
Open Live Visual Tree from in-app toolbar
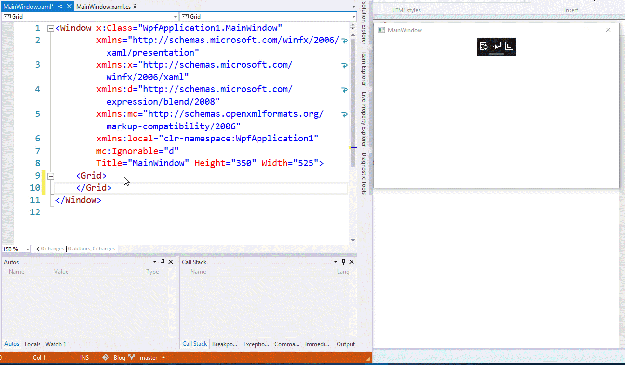point(483,47)
